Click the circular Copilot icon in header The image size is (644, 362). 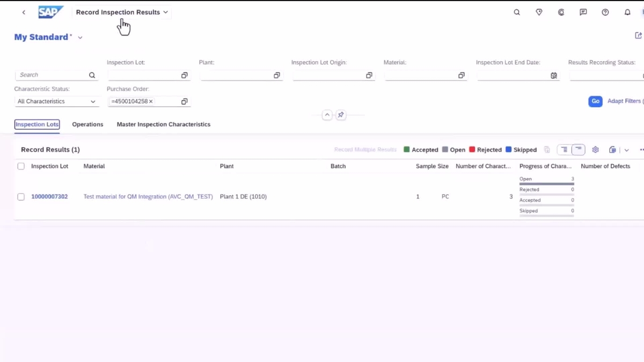(x=561, y=12)
